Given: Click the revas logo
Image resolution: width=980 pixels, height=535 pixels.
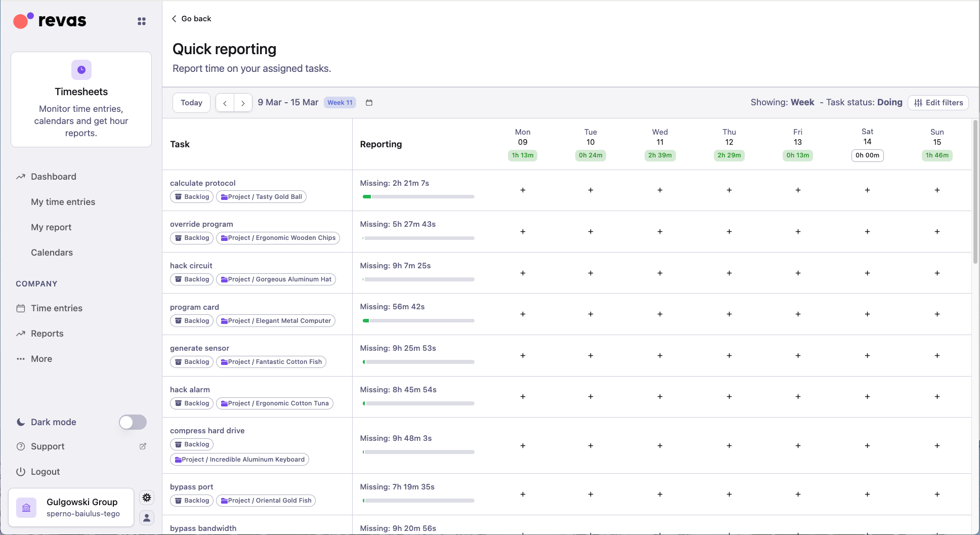Looking at the screenshot, I should click(50, 20).
